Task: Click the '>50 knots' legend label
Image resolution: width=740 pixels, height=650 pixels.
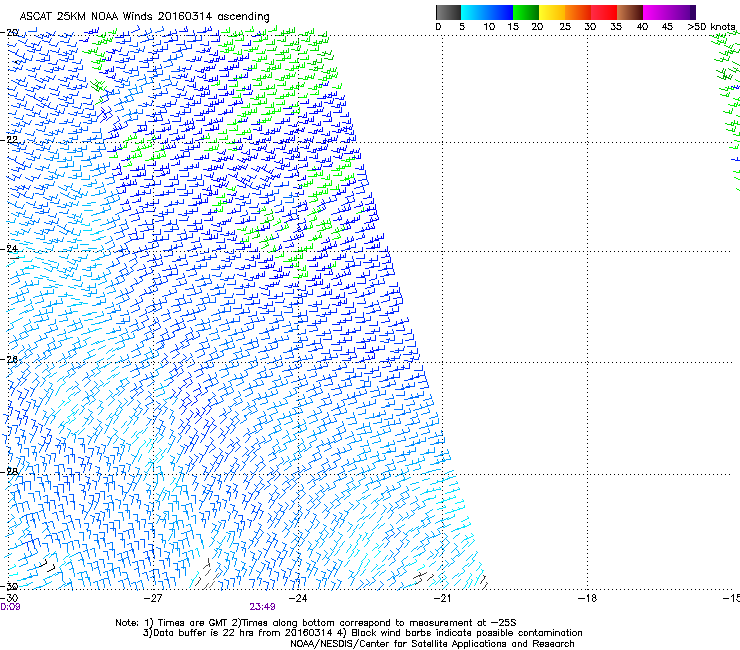Action: [712, 27]
